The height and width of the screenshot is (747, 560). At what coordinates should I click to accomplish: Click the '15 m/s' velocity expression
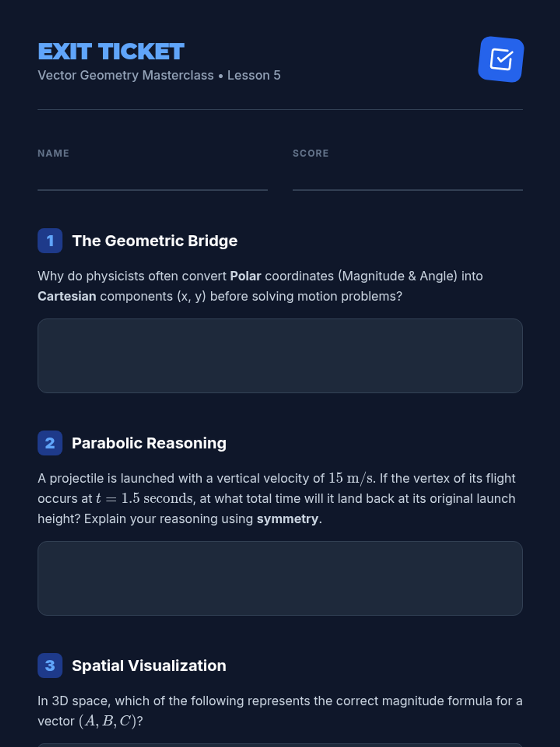pos(351,479)
